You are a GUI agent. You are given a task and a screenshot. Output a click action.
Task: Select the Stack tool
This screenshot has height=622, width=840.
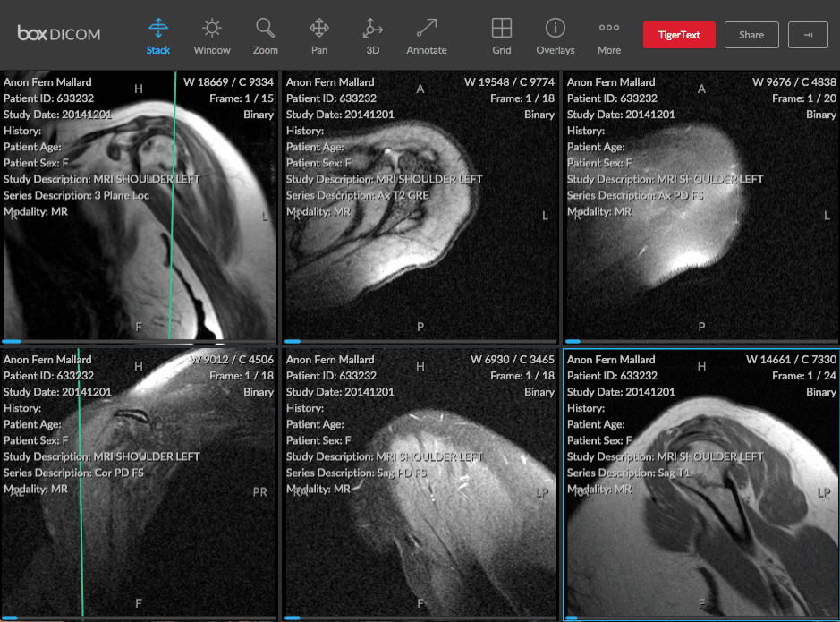[x=158, y=36]
